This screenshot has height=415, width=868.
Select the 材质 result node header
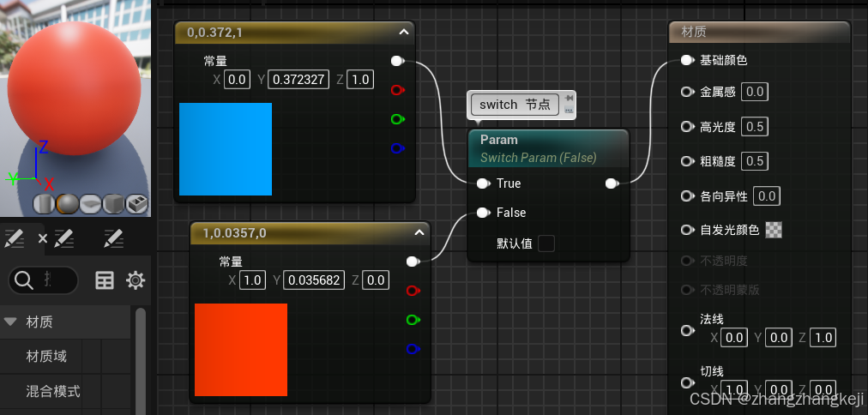(x=760, y=32)
